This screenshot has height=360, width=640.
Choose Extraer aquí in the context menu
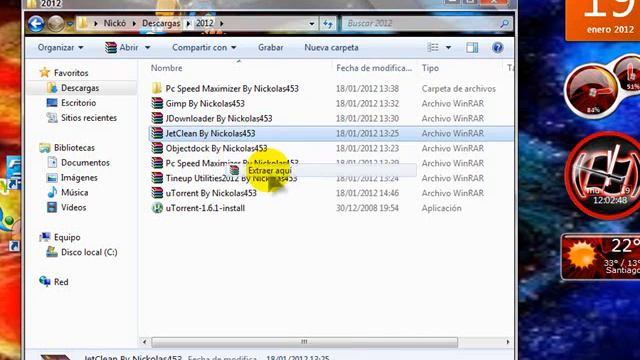click(x=269, y=171)
